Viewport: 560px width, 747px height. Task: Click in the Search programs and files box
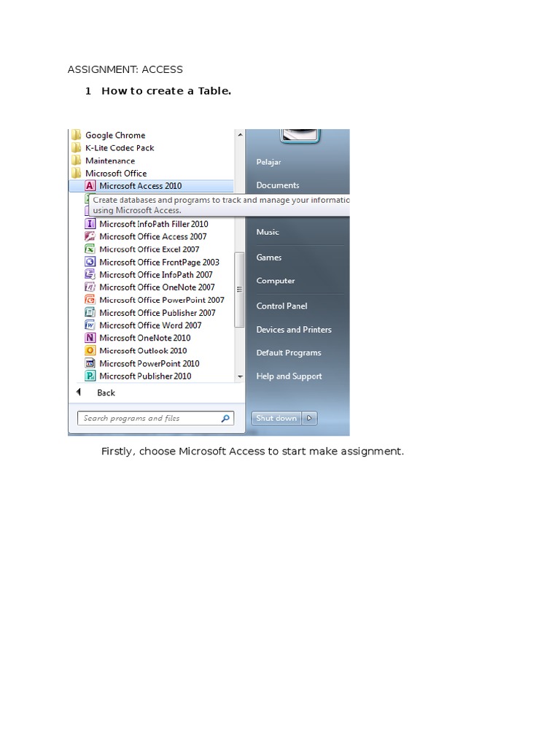click(x=156, y=418)
